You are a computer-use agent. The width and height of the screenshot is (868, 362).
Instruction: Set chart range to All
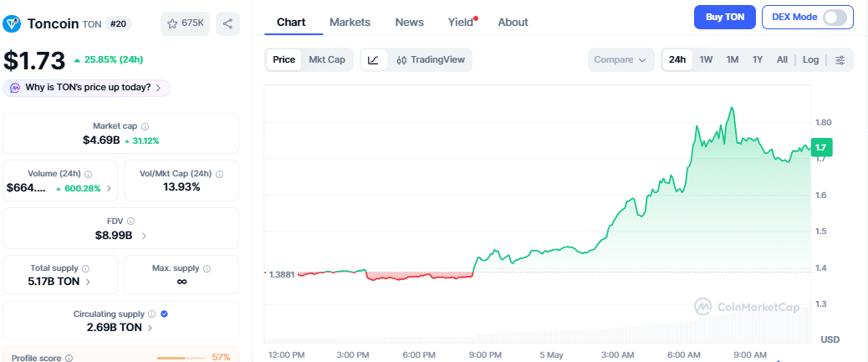coord(782,60)
